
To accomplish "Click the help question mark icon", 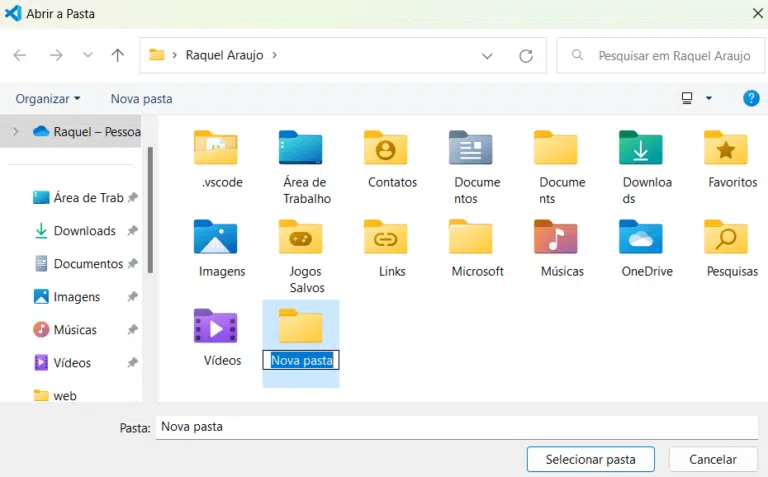I will [x=751, y=98].
